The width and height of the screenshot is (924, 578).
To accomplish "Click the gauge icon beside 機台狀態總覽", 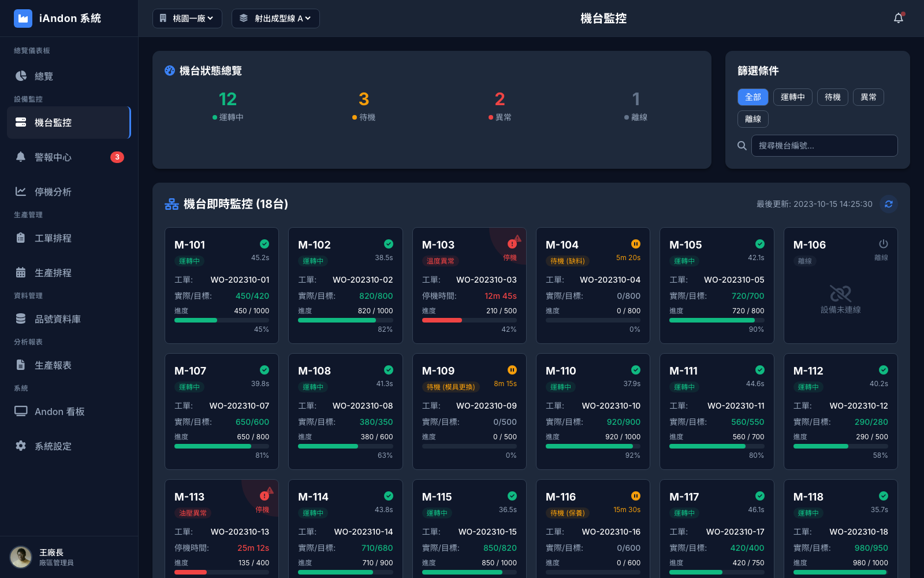I will (170, 71).
